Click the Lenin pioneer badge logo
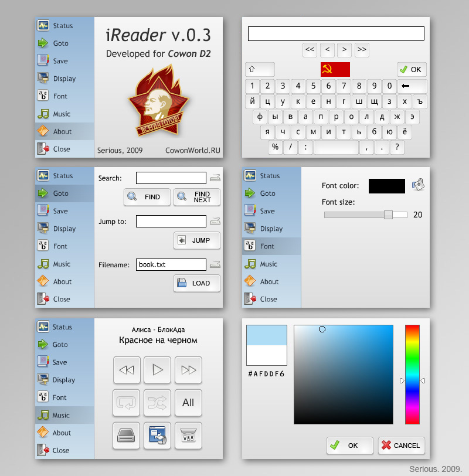The height and width of the screenshot is (476, 469). click(159, 100)
